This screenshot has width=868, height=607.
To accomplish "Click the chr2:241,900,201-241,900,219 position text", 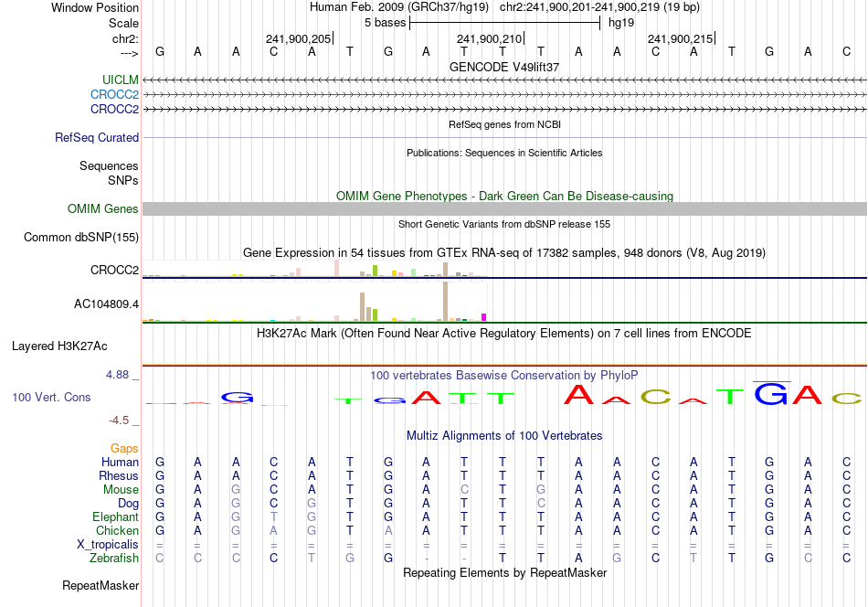I will click(x=599, y=7).
